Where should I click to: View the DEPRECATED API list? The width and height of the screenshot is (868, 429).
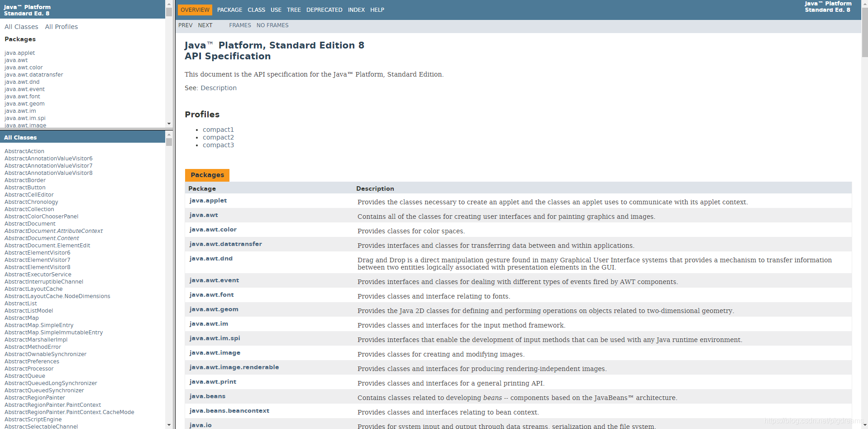324,10
